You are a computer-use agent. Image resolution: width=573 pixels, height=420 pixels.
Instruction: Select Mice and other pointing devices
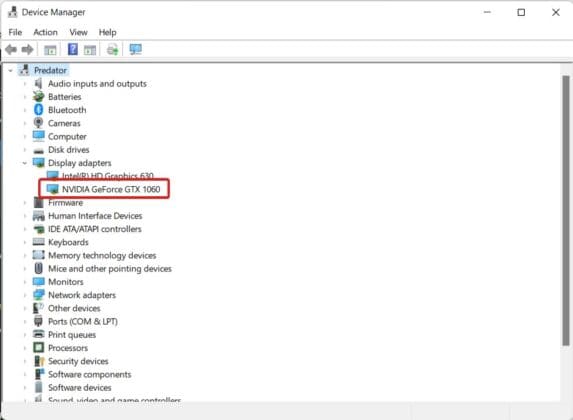110,269
